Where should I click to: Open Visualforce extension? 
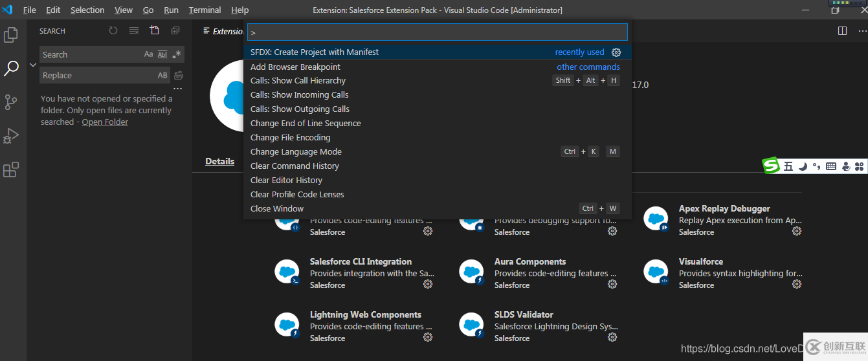point(701,261)
